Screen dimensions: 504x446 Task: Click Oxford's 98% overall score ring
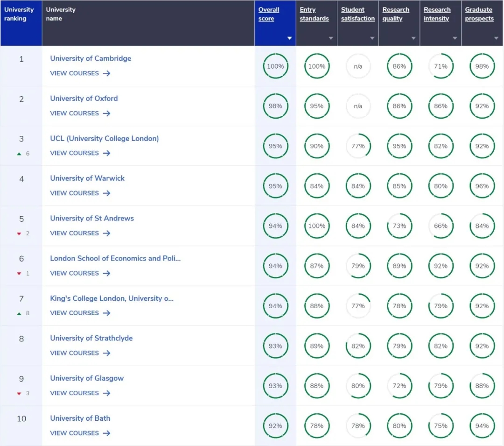click(x=275, y=106)
